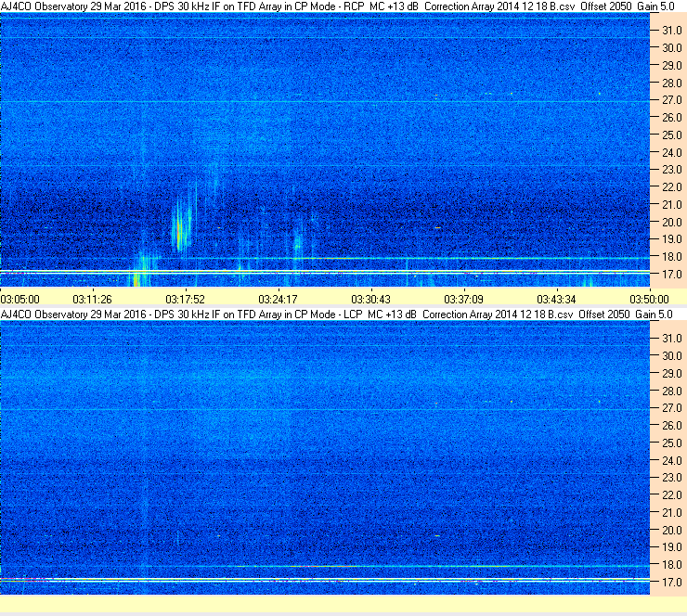
Task: Select the 03:05:00 time label
Action: click(x=19, y=300)
